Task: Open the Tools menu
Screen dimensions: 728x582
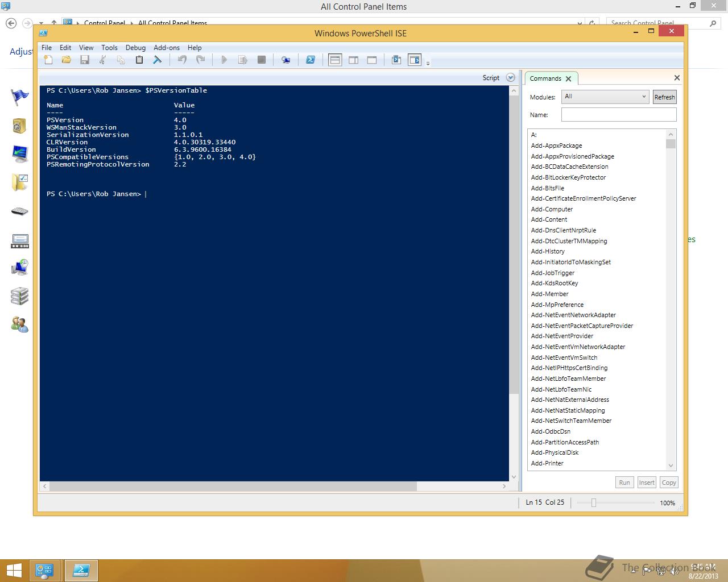Action: (109, 48)
